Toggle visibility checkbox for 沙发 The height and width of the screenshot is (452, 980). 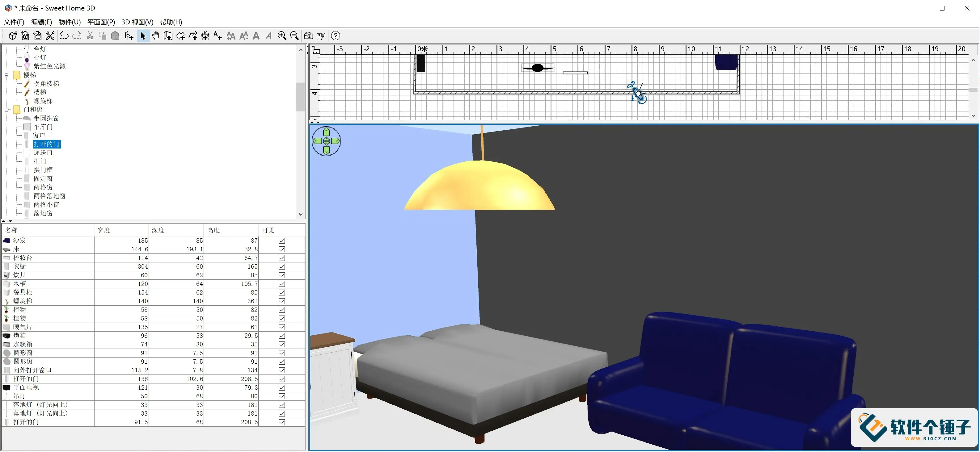[x=282, y=241]
